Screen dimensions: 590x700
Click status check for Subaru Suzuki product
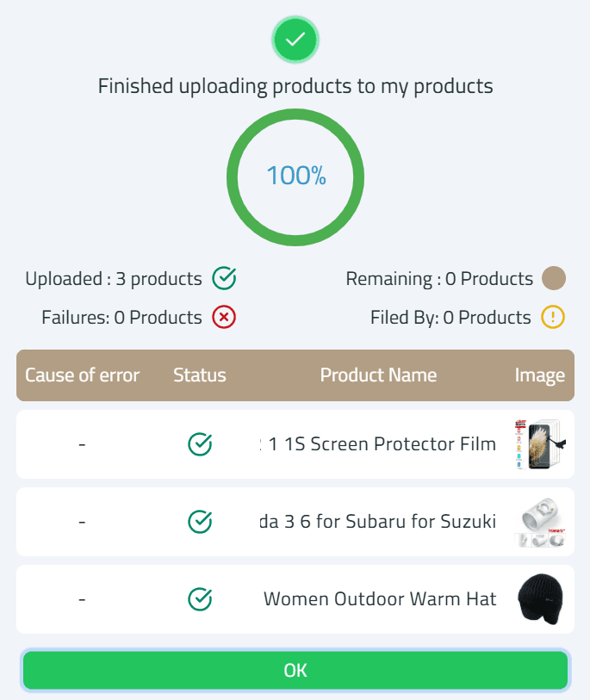[200, 522]
